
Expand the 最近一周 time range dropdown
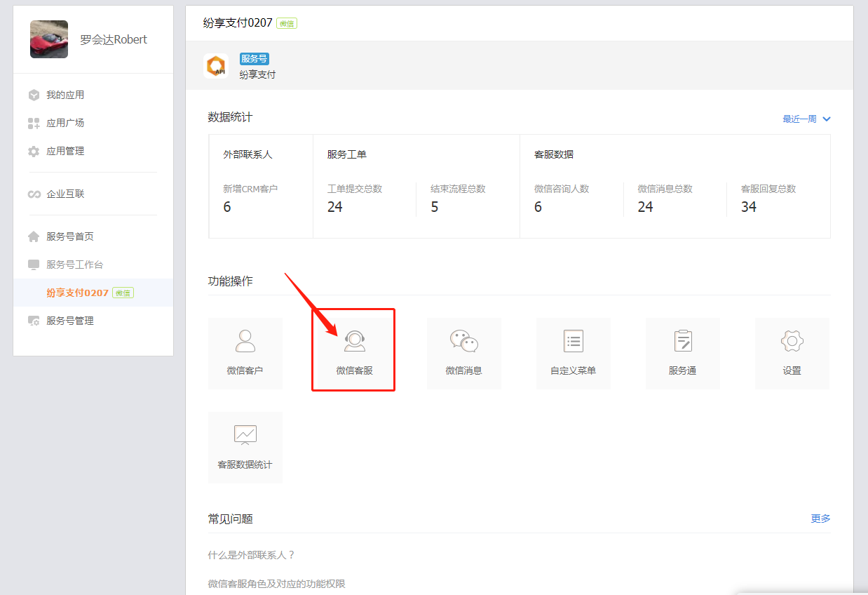[806, 119]
